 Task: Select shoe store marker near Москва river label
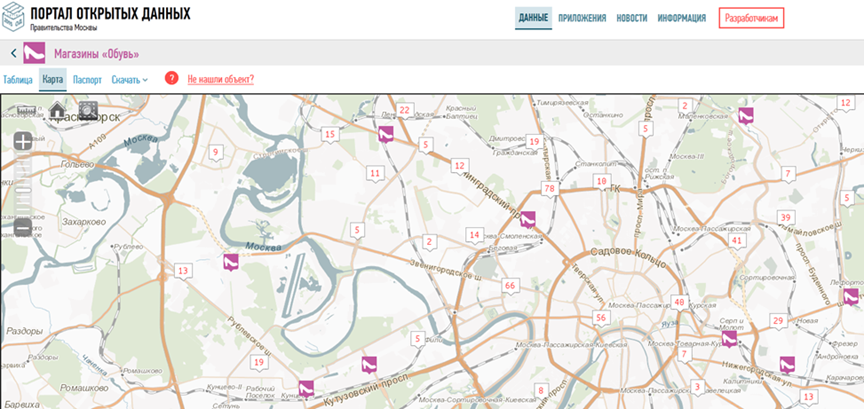230,262
